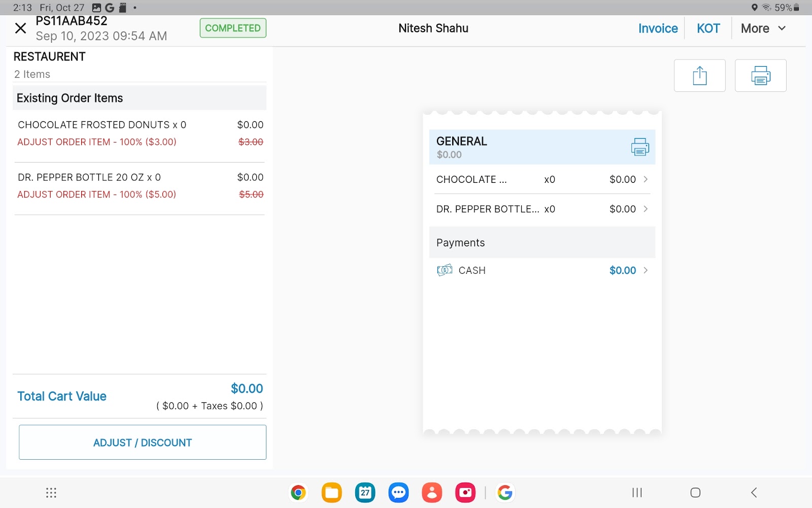The width and height of the screenshot is (812, 508).
Task: Tap the large printer icon button
Action: pyautogui.click(x=760, y=76)
